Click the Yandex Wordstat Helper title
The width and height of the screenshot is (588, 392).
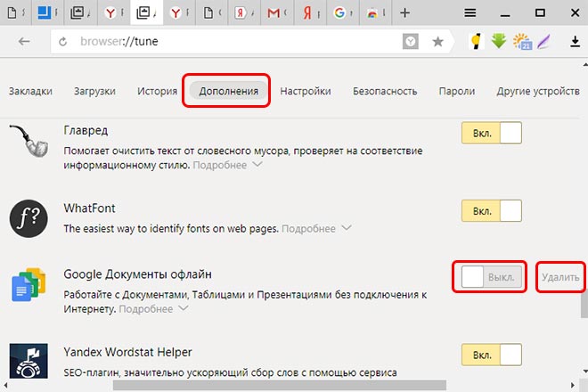click(x=127, y=352)
